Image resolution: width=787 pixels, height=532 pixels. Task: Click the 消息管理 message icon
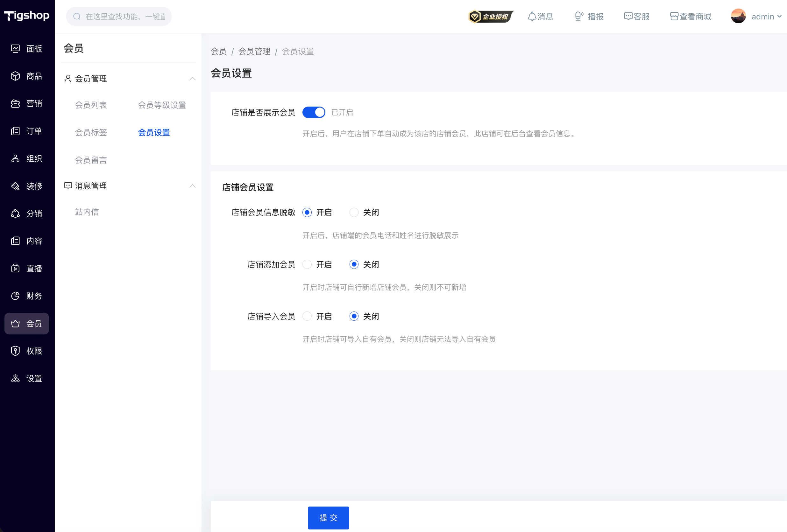pyautogui.click(x=68, y=185)
